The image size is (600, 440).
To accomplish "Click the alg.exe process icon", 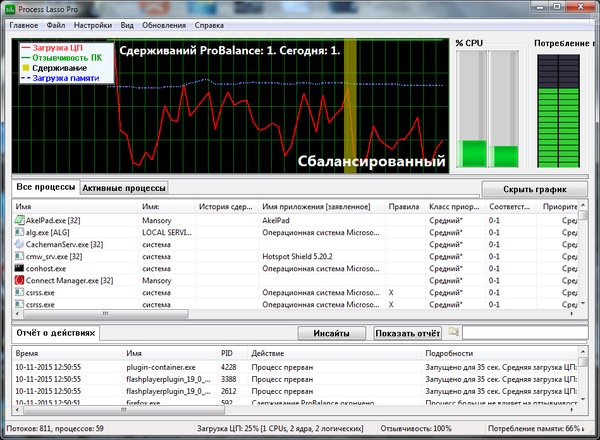I will click(x=18, y=231).
